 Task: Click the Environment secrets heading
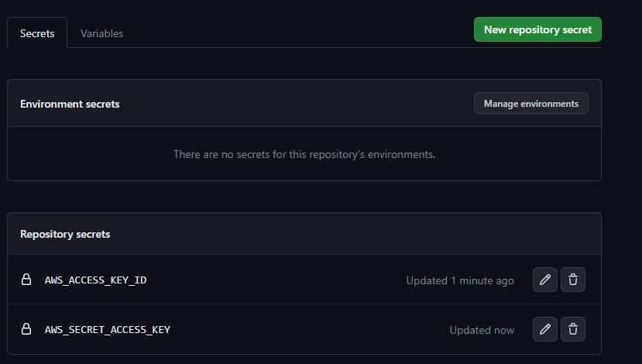70,104
